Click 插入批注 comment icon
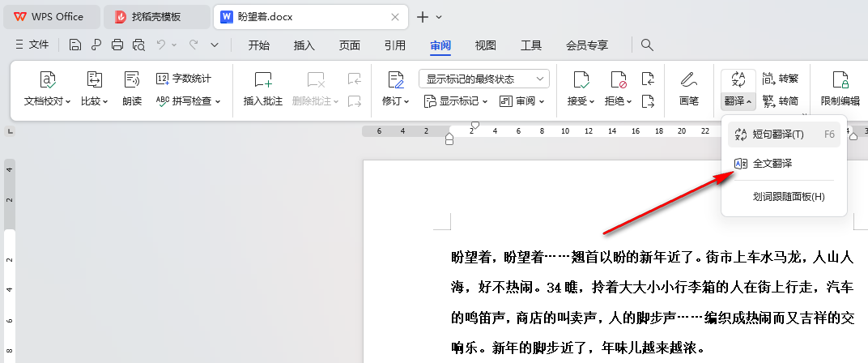The height and width of the screenshot is (363, 868). click(263, 79)
